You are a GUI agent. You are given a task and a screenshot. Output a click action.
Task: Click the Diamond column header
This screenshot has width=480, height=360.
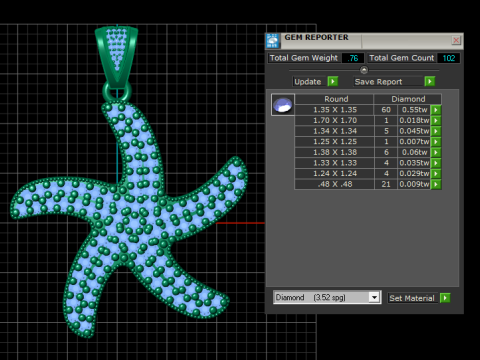point(408,99)
